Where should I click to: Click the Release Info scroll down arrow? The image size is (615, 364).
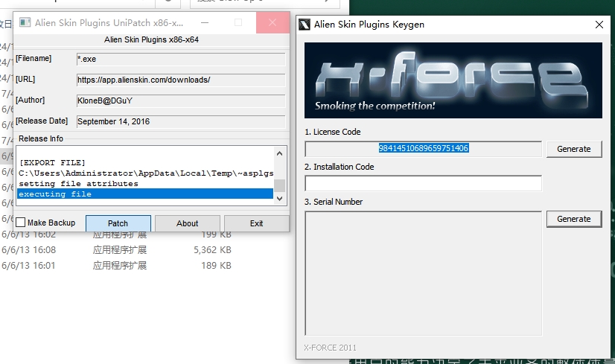pyautogui.click(x=279, y=199)
